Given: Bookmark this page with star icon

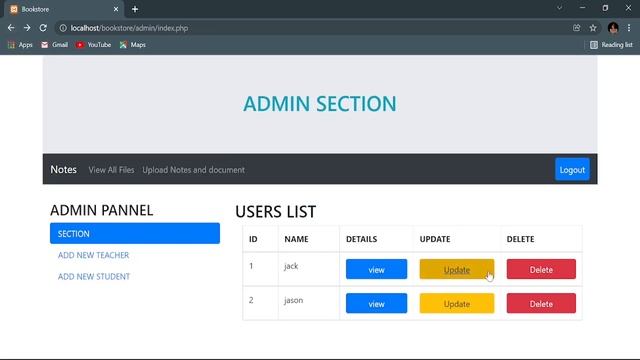Looking at the screenshot, I should [593, 28].
